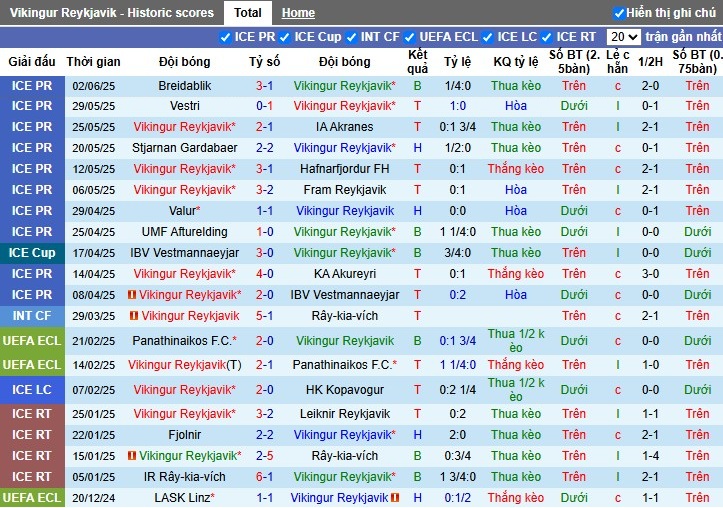Click half-time score 3-0 on KA Akureyri row

[x=650, y=273]
